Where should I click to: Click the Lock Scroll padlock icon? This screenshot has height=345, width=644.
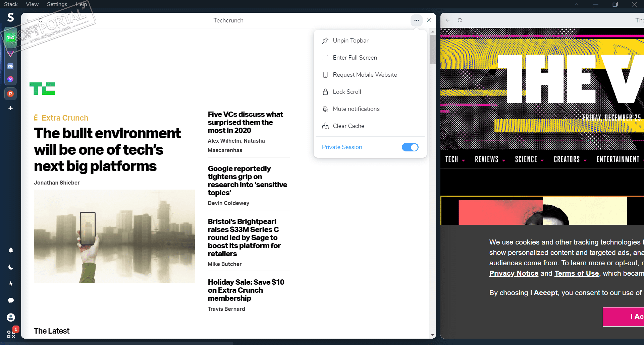[325, 92]
